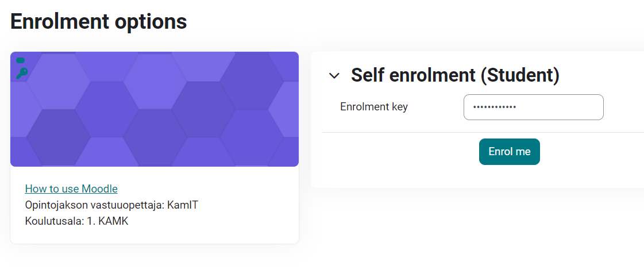Click the teal enrolment key icon

pyautogui.click(x=22, y=73)
